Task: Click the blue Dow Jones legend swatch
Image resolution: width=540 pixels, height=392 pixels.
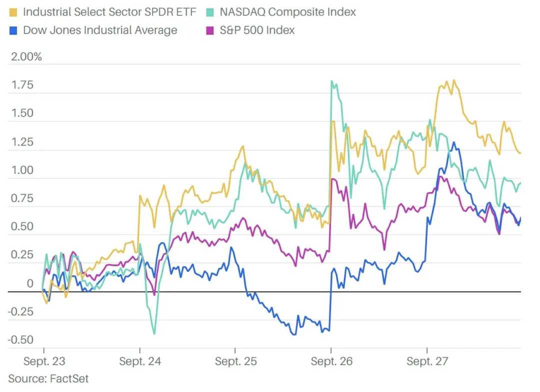Action: 12,30
